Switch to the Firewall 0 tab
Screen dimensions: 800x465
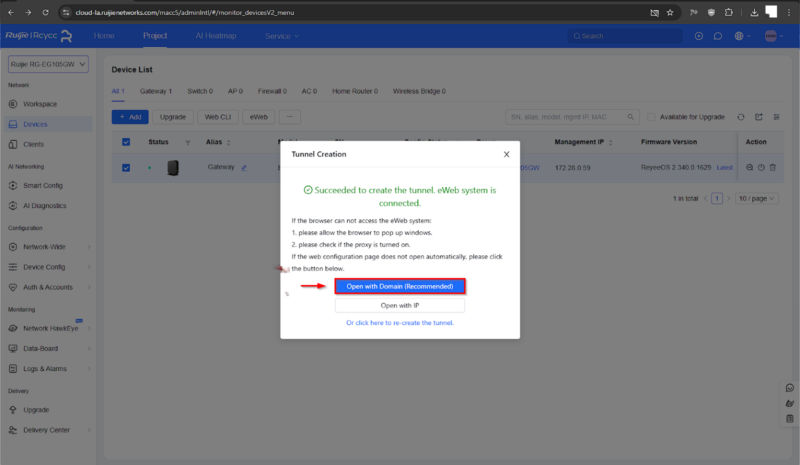(272, 91)
